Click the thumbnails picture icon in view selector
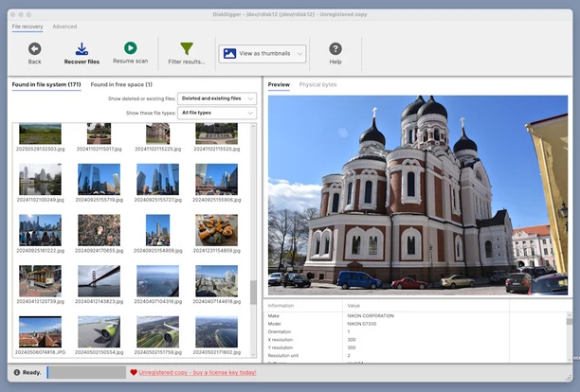Screen dimensions: 580x392 (x=229, y=54)
